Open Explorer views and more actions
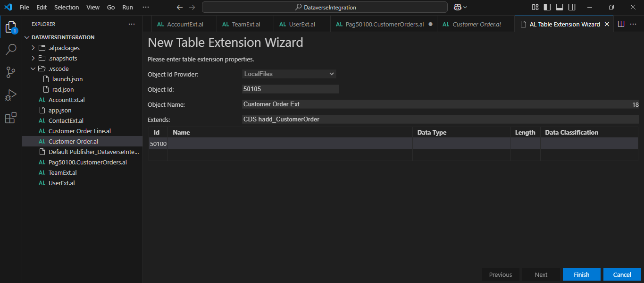Viewport: 644px width, 283px height. [x=132, y=24]
